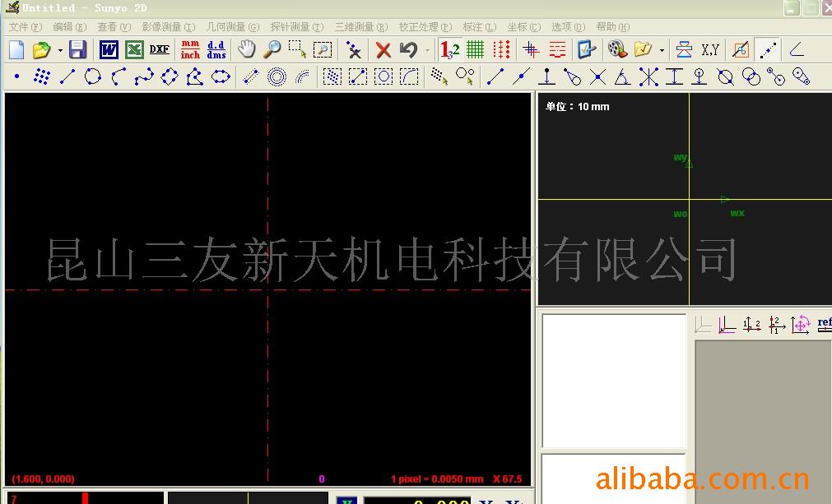Screen dimensions: 832x504
Task: Select the concentric circles tool
Action: pyautogui.click(x=277, y=77)
